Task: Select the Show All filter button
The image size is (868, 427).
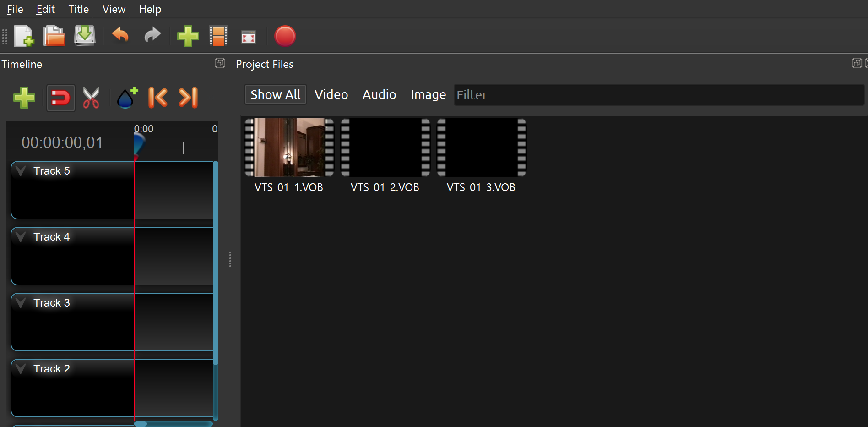Action: 275,94
